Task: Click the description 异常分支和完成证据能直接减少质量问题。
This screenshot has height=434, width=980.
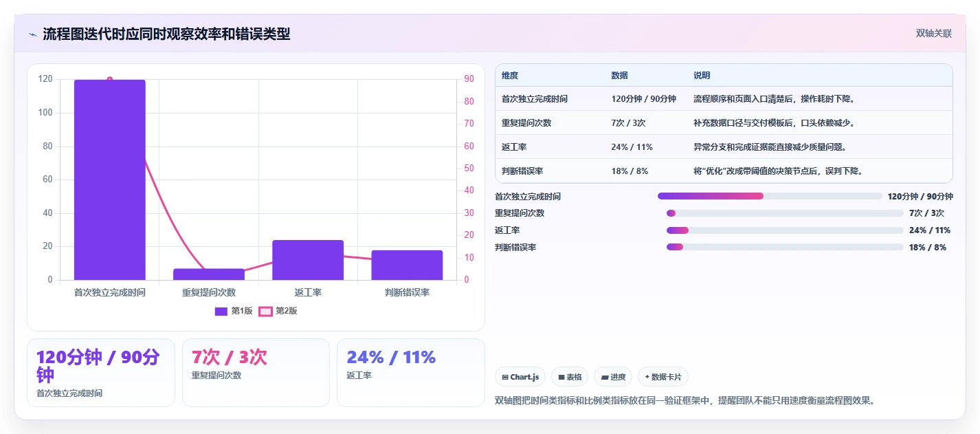Action: pos(770,147)
